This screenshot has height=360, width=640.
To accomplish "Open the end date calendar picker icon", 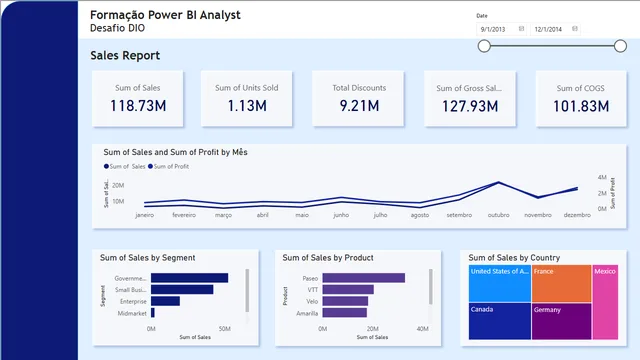I will pos(575,29).
